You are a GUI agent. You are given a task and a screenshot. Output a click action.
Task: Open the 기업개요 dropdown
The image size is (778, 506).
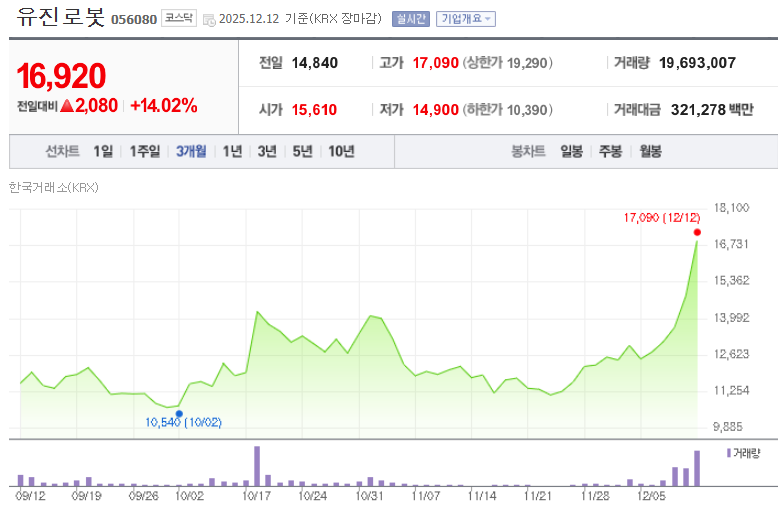pyautogui.click(x=466, y=19)
